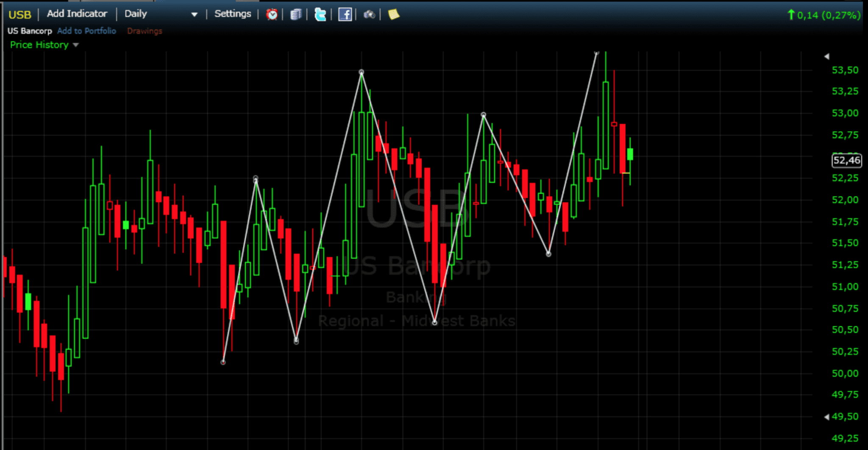
Task: Click the red alarm clock alert icon
Action: tap(272, 14)
